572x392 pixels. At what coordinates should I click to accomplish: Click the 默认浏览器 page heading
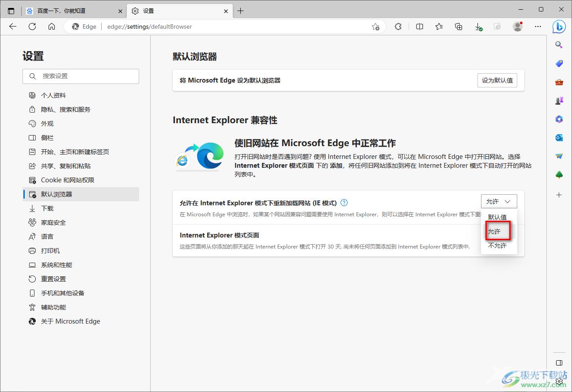coord(195,57)
